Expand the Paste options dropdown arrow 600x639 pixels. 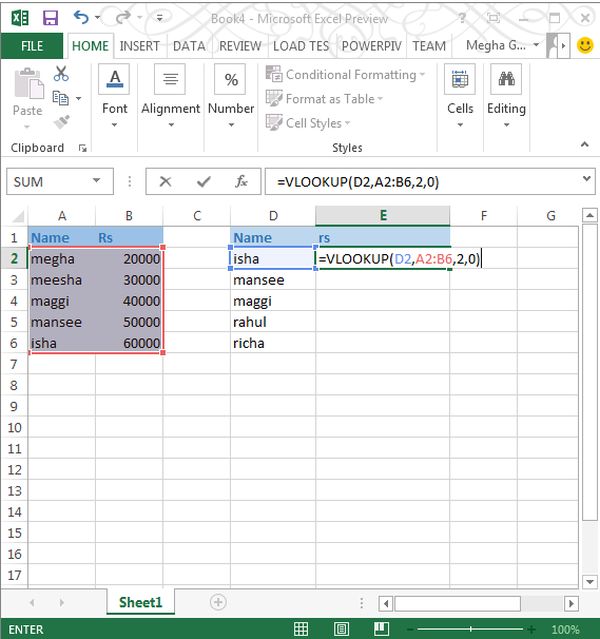pyautogui.click(x=27, y=126)
